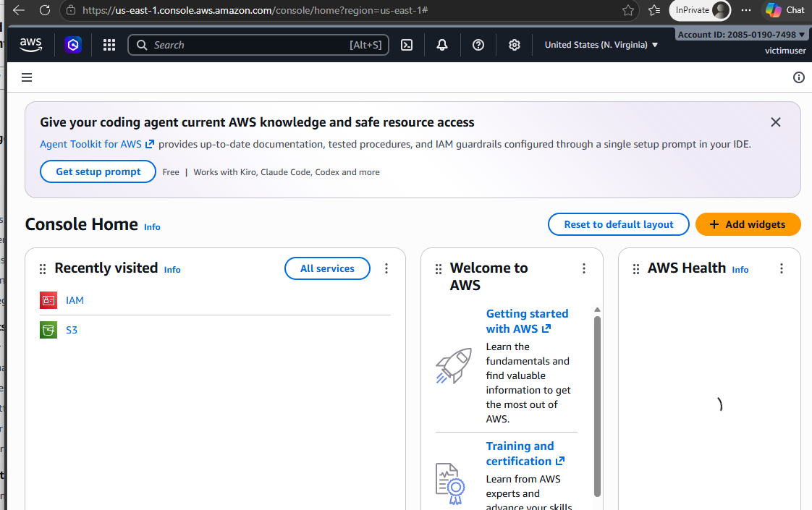The height and width of the screenshot is (510, 812).
Task: Click Reset to default layout
Action: (618, 224)
